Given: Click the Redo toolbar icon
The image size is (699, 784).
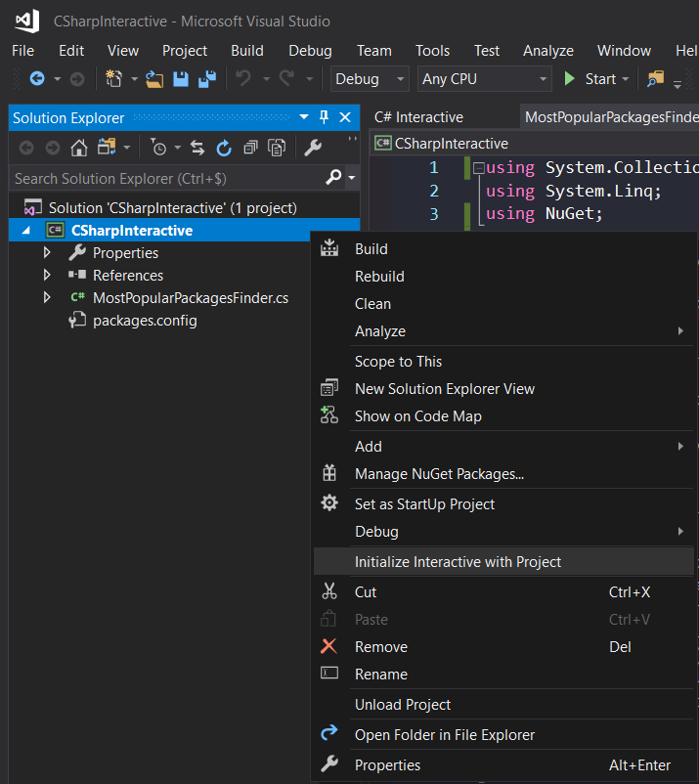Looking at the screenshot, I should pyautogui.click(x=287, y=78).
